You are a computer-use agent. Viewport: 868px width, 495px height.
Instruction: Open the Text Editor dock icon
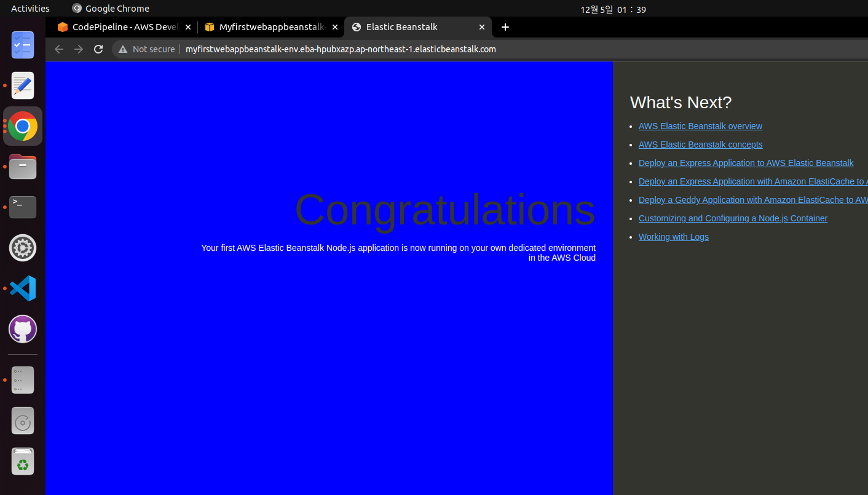[23, 85]
